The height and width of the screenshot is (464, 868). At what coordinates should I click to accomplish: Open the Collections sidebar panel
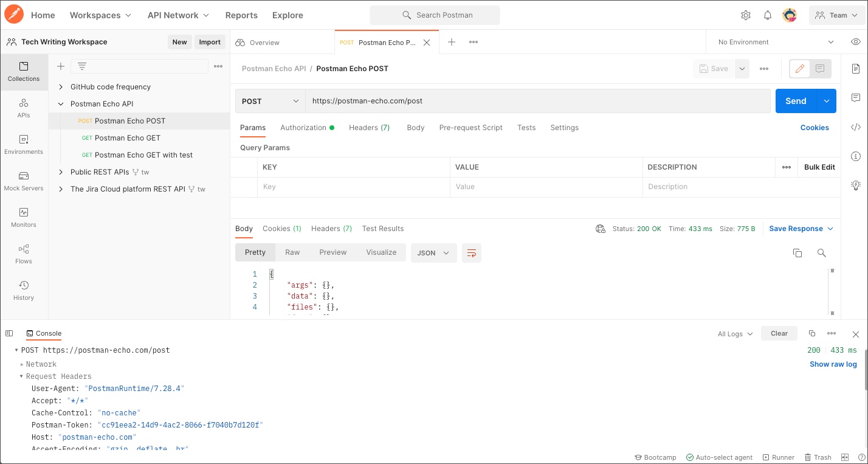point(24,72)
